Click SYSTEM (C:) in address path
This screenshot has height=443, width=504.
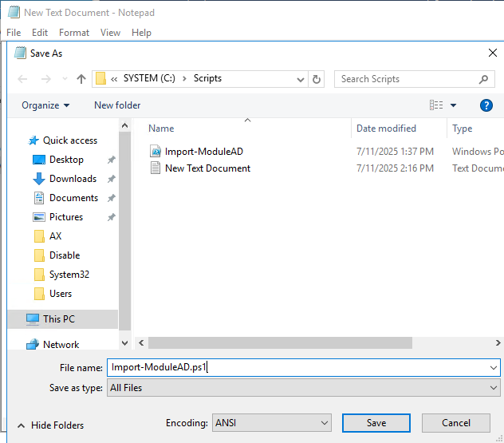[x=149, y=78]
